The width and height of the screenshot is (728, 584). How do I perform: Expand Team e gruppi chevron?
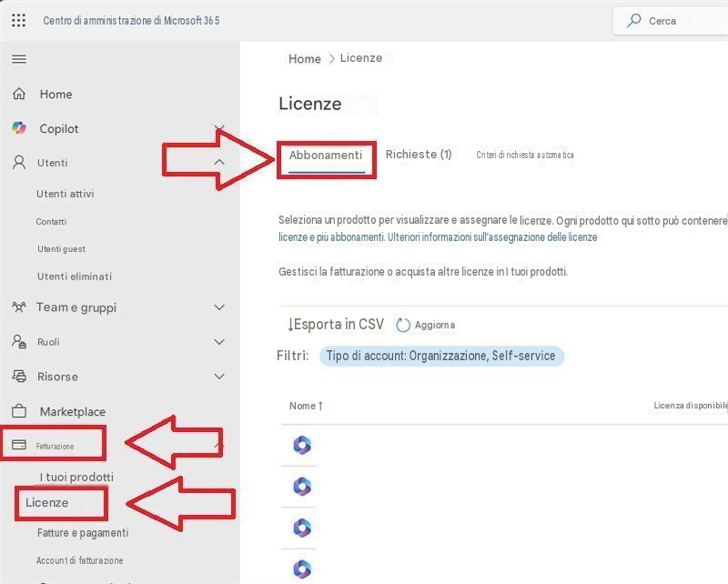point(219,307)
